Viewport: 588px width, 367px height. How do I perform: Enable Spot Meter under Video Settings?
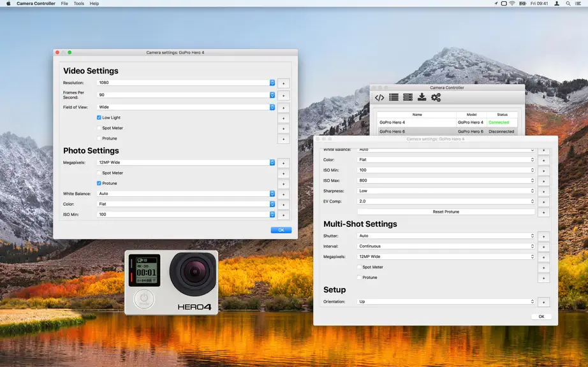coord(99,128)
